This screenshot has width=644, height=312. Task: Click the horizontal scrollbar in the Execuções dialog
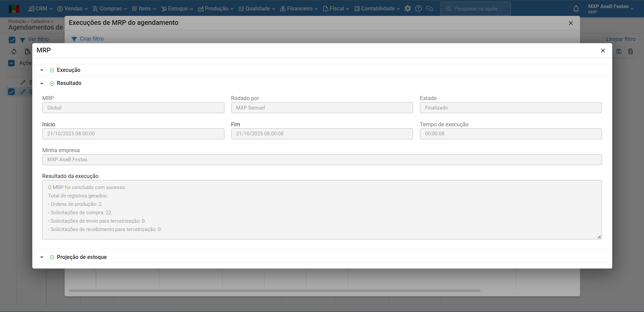(275, 291)
